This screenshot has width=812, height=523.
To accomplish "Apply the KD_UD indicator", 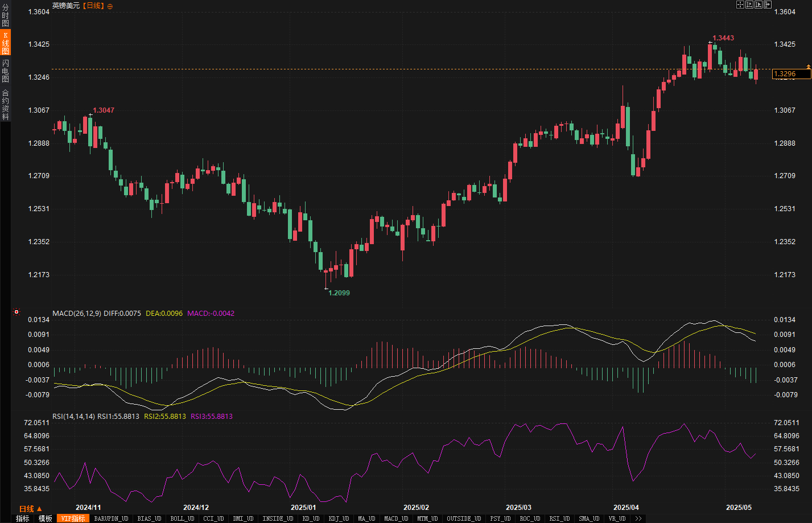I will pos(311,518).
